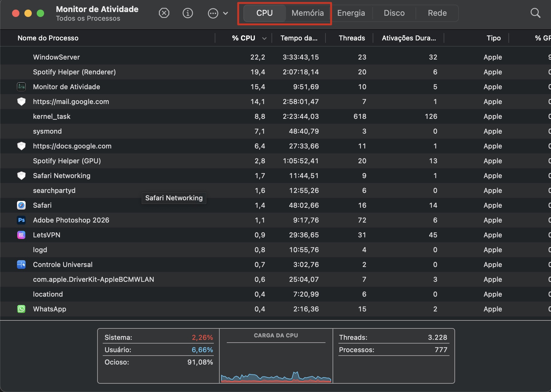The width and height of the screenshot is (551, 392).
Task: Open the Disco view
Action: (x=394, y=13)
